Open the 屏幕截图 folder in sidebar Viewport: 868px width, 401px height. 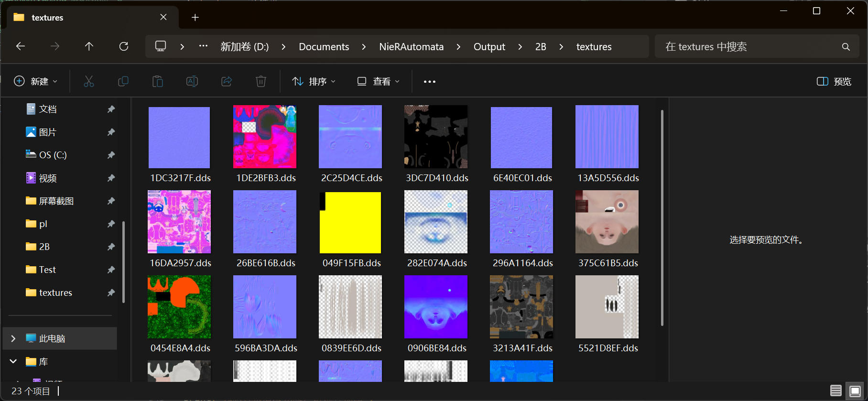click(x=56, y=201)
